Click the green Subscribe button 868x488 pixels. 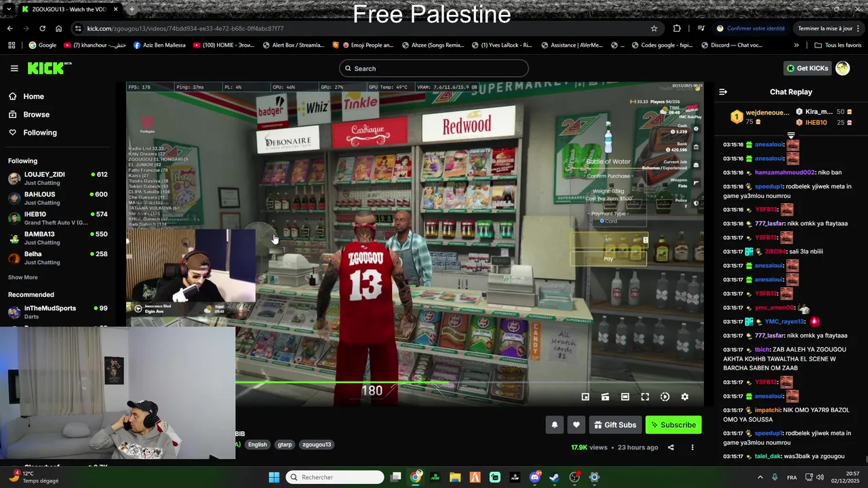coord(673,425)
